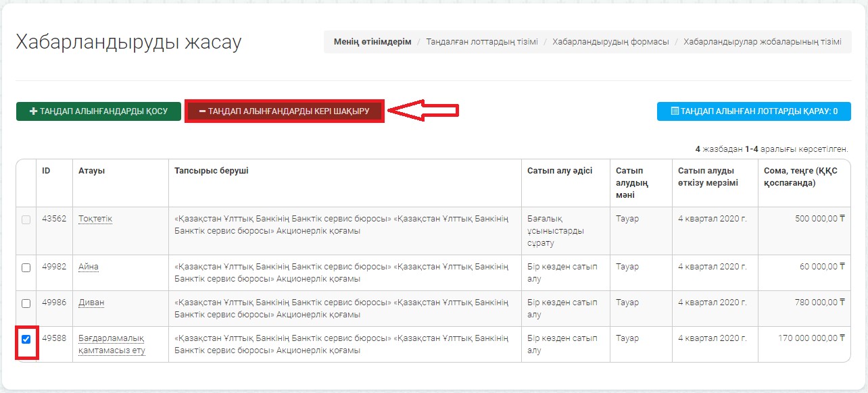
Task: Open the 'Бағдарламалық қамтамасыз ету' lot link
Action: tap(112, 344)
